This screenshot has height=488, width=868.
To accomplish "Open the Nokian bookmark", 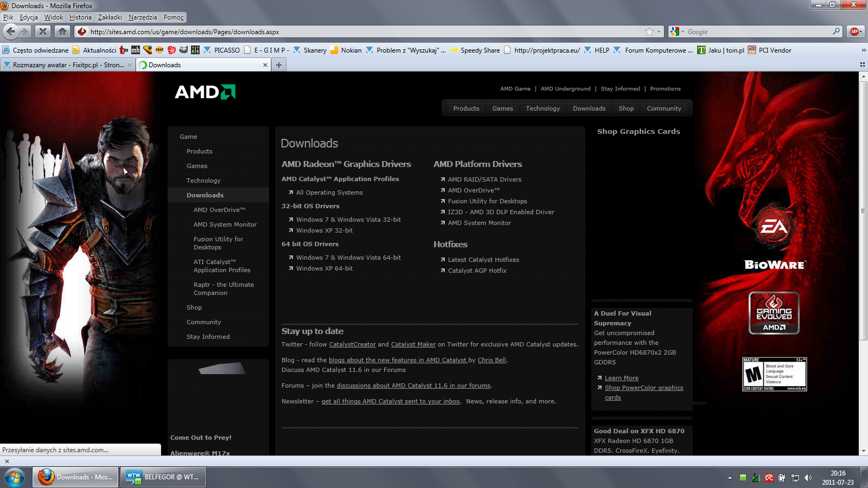I will [346, 50].
